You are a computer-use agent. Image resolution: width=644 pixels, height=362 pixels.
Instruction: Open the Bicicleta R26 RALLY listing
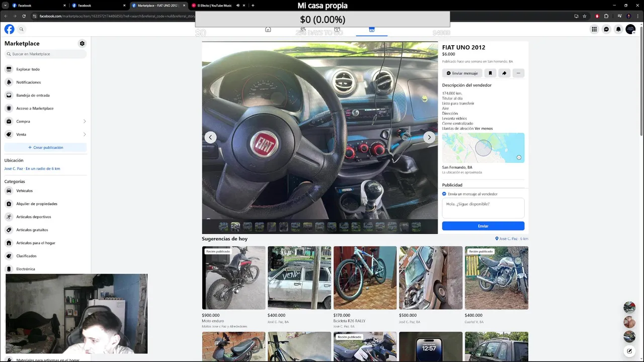click(x=365, y=287)
